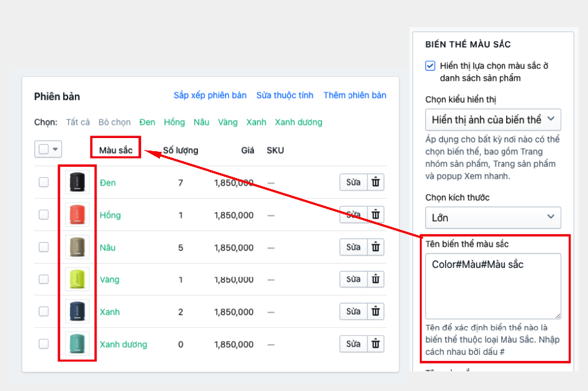Click 'Sắp xếp phiên bản' link
588x391 pixels.
210,96
